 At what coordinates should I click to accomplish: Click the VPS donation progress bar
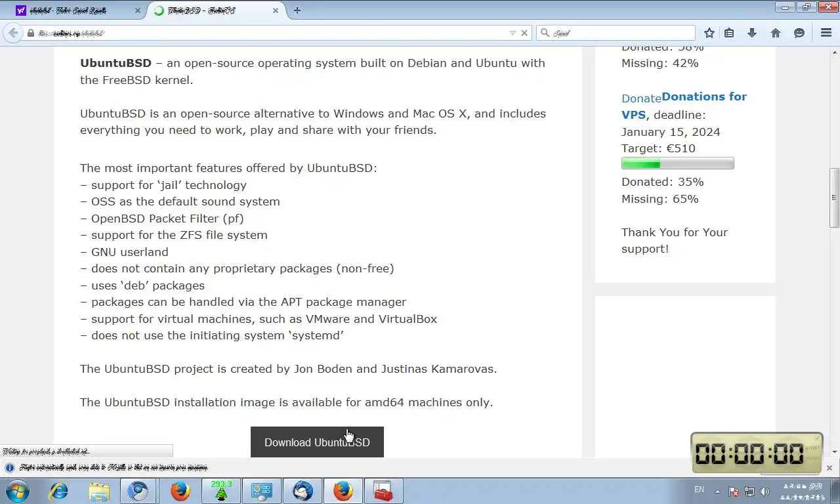[x=677, y=163]
